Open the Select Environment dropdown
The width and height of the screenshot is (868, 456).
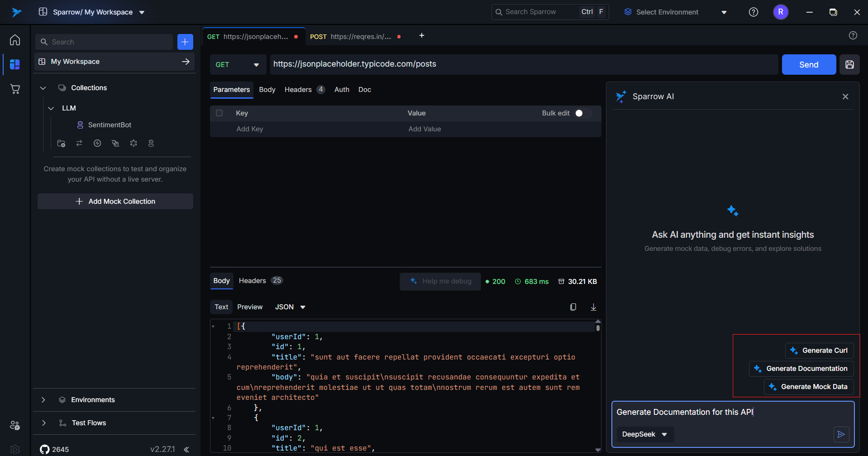tap(675, 12)
